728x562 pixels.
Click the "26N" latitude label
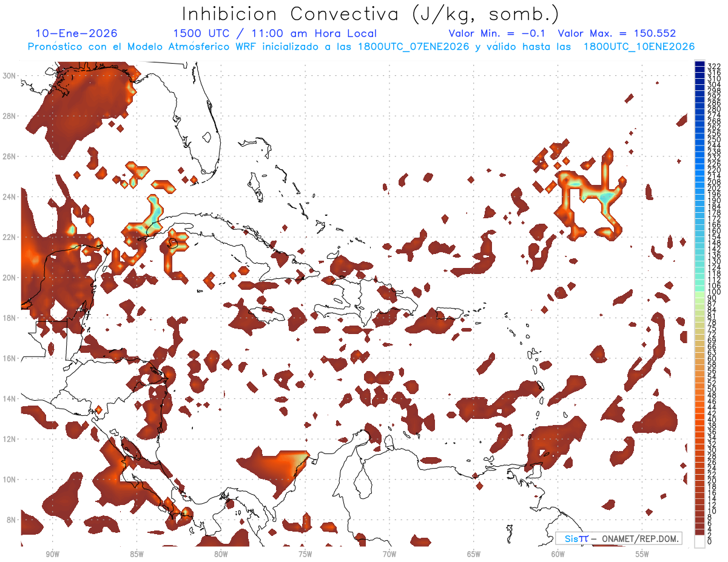click(10, 156)
